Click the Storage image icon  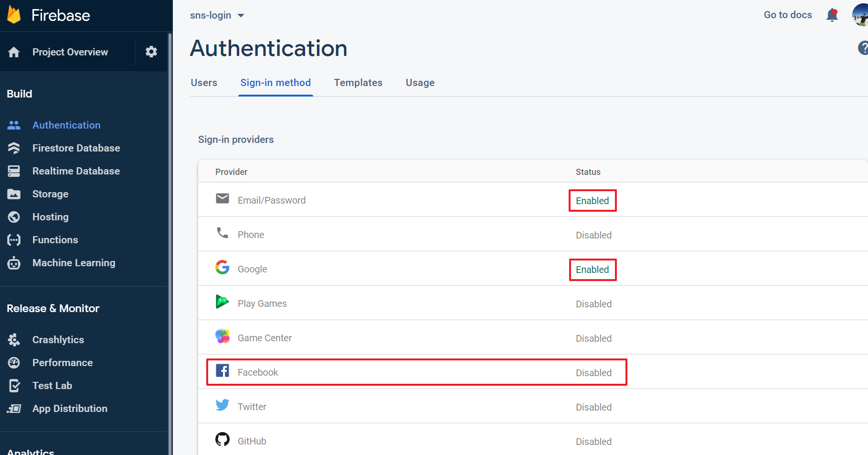(14, 194)
